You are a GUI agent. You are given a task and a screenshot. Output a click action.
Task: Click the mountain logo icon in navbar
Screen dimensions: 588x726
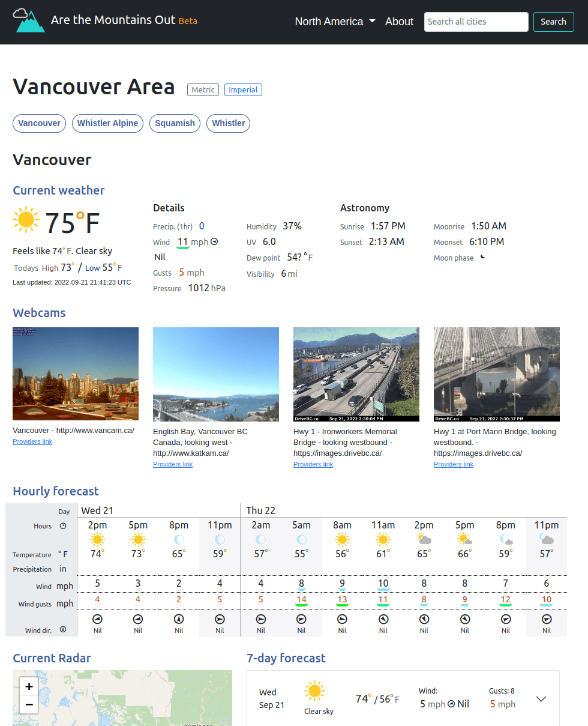pos(29,21)
